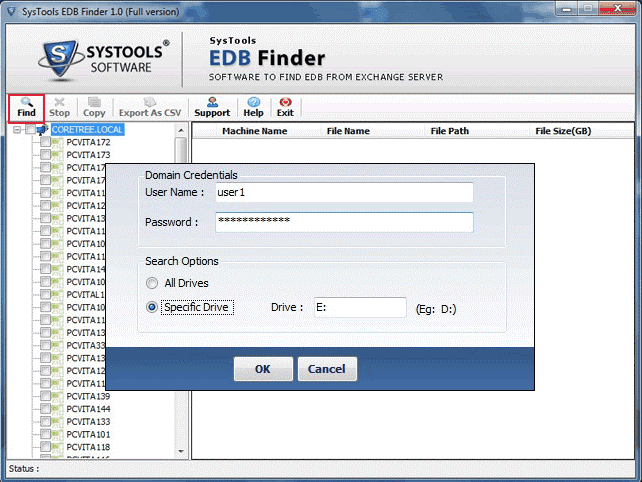642x482 pixels.
Task: Select the PCVITA139 machine label
Action: click(x=88, y=396)
